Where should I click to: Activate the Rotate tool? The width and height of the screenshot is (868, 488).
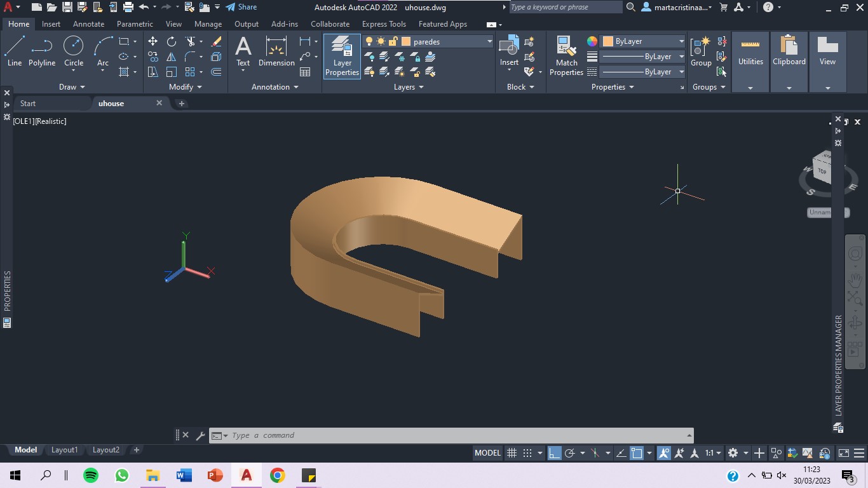point(172,41)
